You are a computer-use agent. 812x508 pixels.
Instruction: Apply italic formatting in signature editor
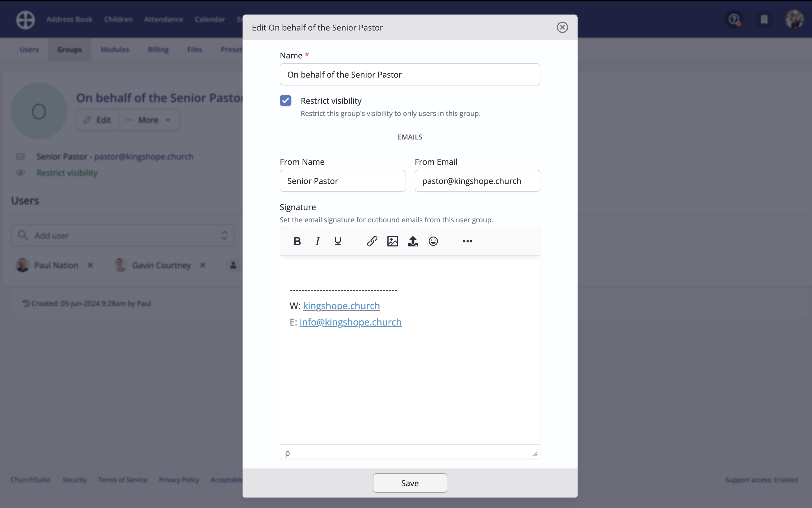pos(317,241)
